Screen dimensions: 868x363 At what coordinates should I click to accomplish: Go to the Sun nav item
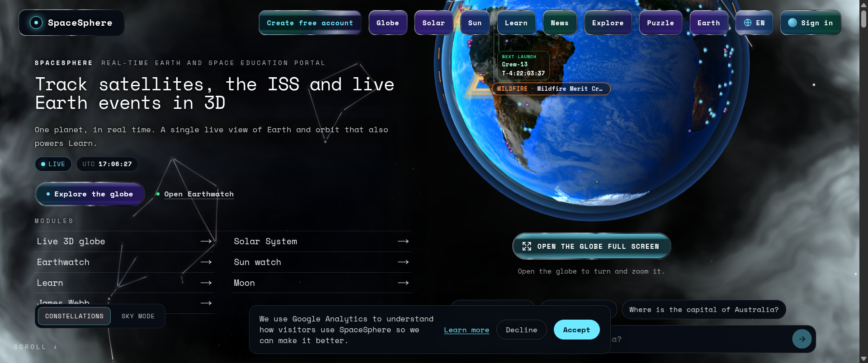[475, 23]
